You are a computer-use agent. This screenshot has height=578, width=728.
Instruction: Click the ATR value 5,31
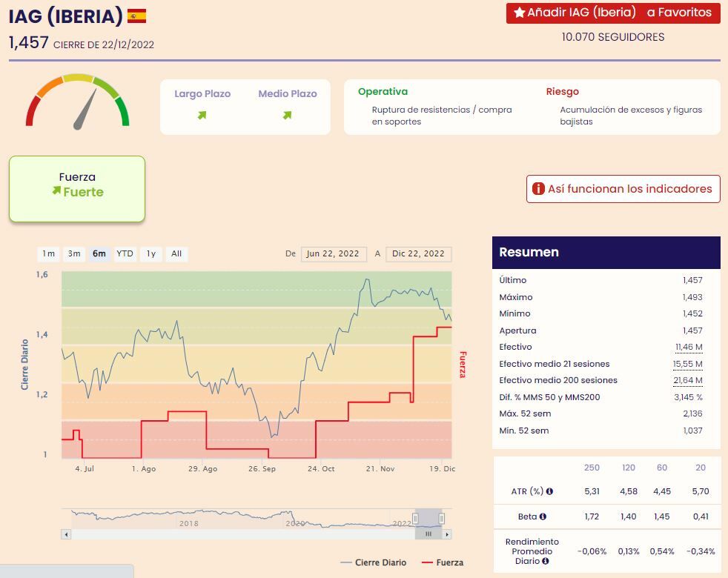point(592,491)
